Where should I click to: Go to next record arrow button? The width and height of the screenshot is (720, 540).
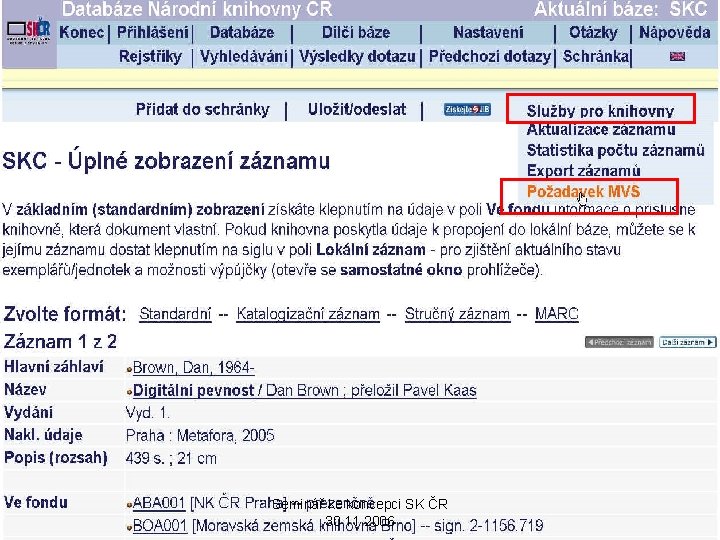point(687,342)
